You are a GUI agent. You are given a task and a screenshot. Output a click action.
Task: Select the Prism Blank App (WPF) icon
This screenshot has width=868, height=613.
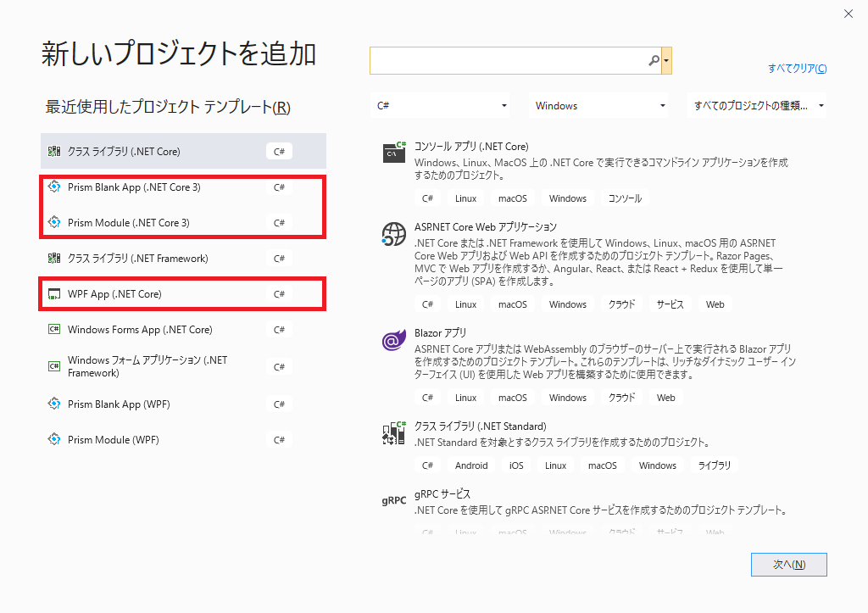click(54, 404)
